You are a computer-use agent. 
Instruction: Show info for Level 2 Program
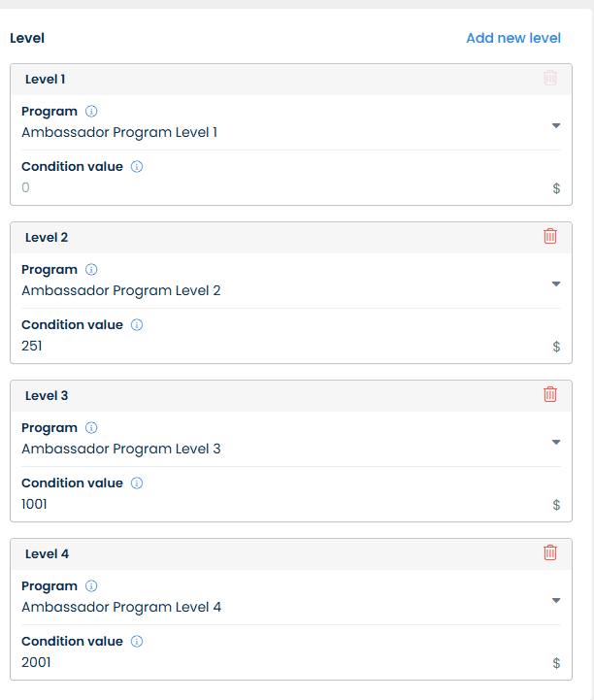91,270
